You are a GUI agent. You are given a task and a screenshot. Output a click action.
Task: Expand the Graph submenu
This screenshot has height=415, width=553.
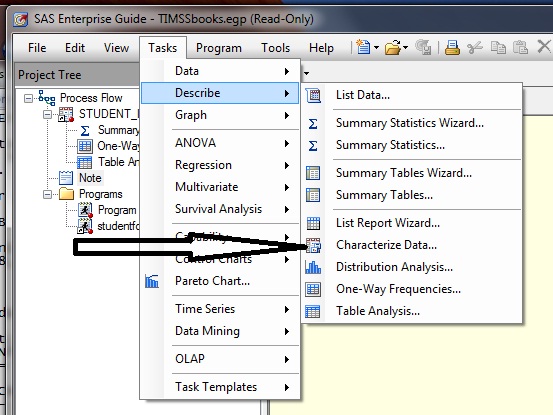pyautogui.click(x=220, y=115)
